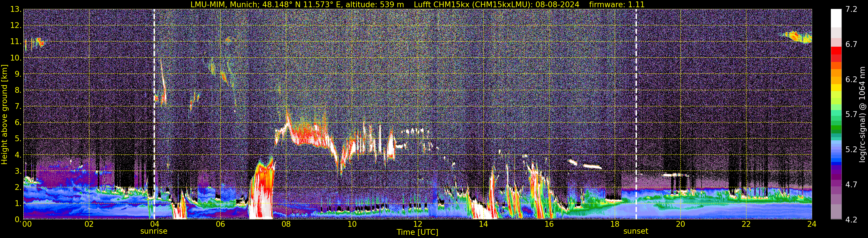Click the time axis tick '10'
Image resolution: width=868 pixels, height=238 pixels.
[x=352, y=224]
